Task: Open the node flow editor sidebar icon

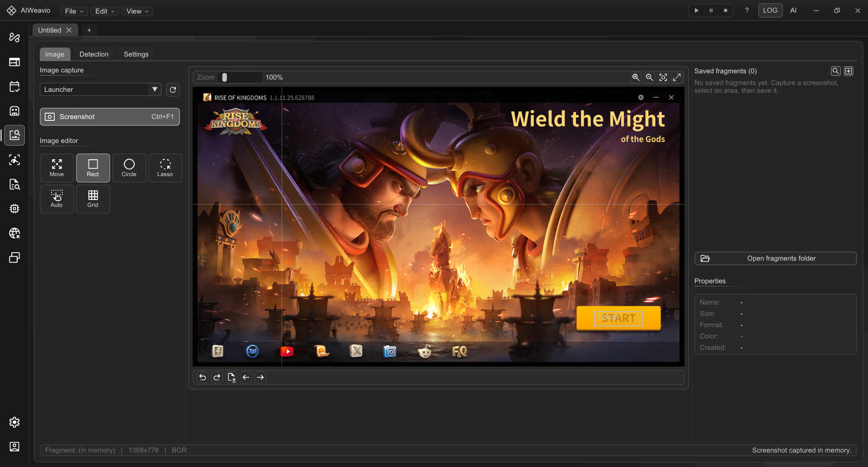Action: 14,38
